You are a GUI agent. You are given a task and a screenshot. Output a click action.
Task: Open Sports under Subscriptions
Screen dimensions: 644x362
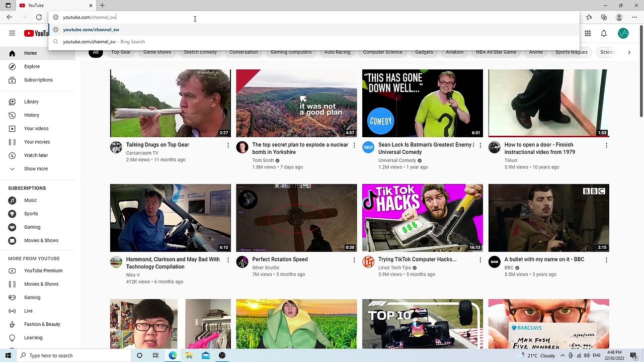click(38, 214)
